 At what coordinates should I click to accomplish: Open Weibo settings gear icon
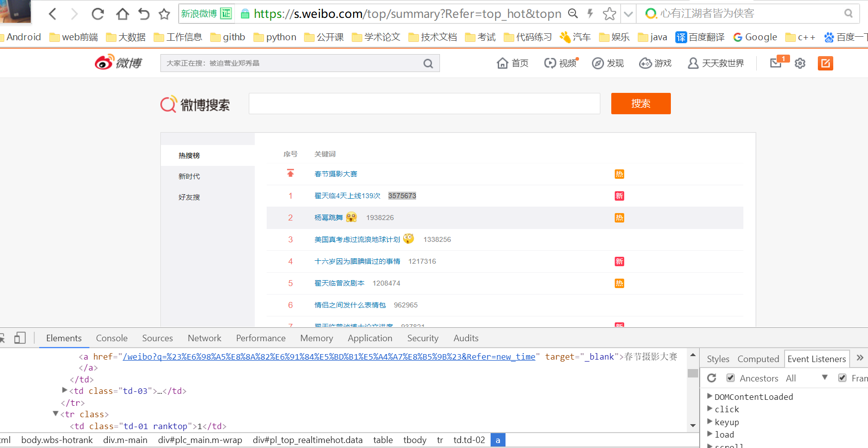click(x=800, y=63)
